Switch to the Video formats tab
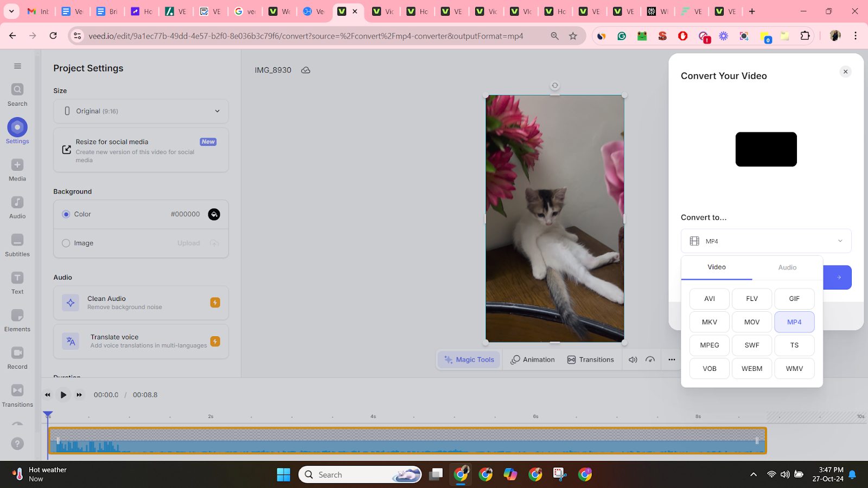This screenshot has width=868, height=488. (x=716, y=267)
